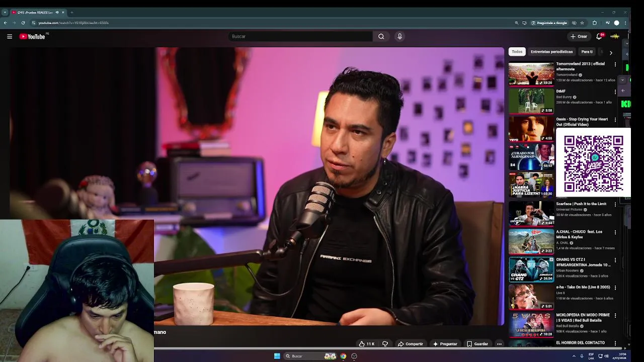Open options for DtMF video

(x=615, y=92)
